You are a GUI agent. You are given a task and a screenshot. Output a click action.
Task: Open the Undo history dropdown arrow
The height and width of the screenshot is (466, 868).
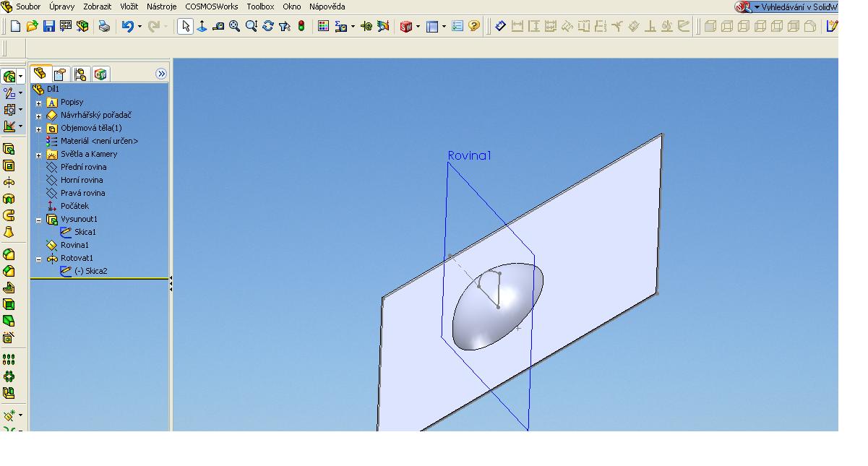[x=139, y=27]
